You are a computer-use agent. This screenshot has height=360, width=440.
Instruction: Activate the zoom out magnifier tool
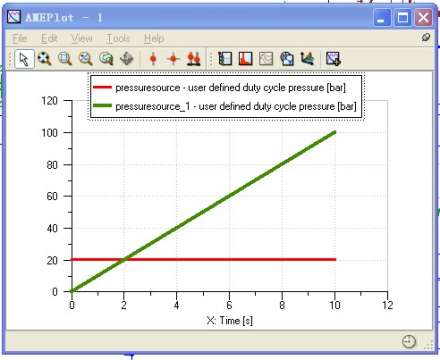85,59
